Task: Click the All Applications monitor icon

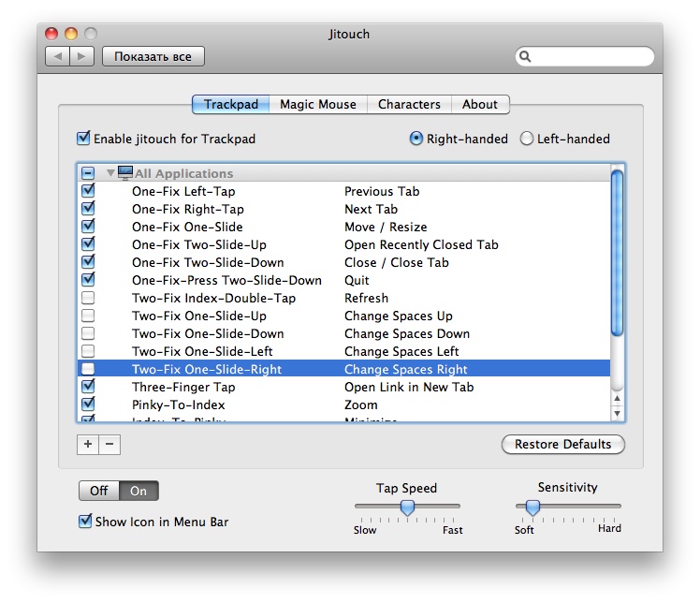Action: click(125, 172)
